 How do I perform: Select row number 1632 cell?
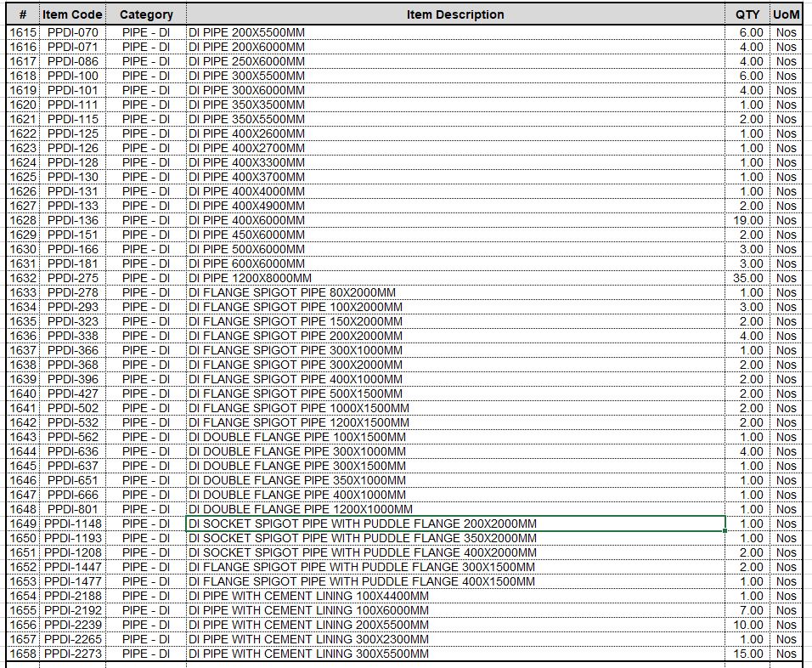click(23, 278)
